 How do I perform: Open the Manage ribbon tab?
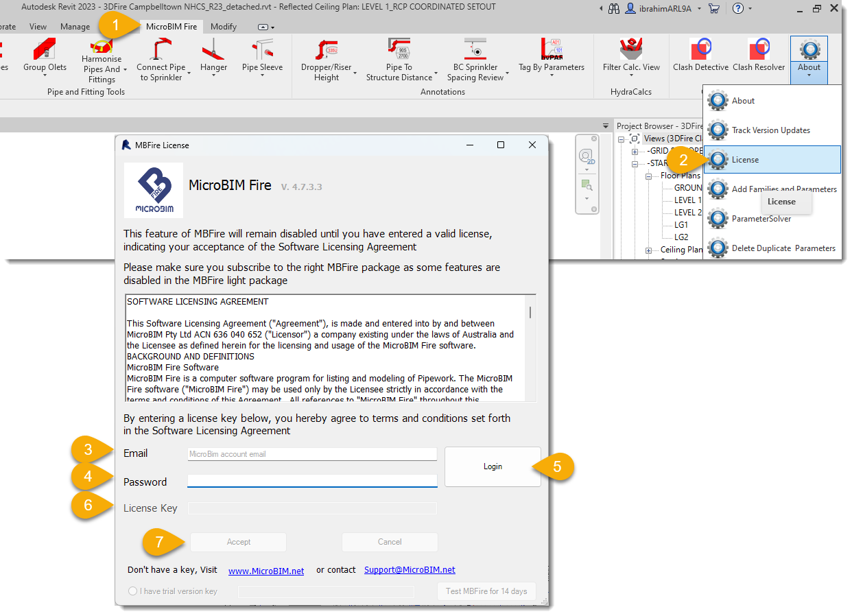(x=75, y=27)
